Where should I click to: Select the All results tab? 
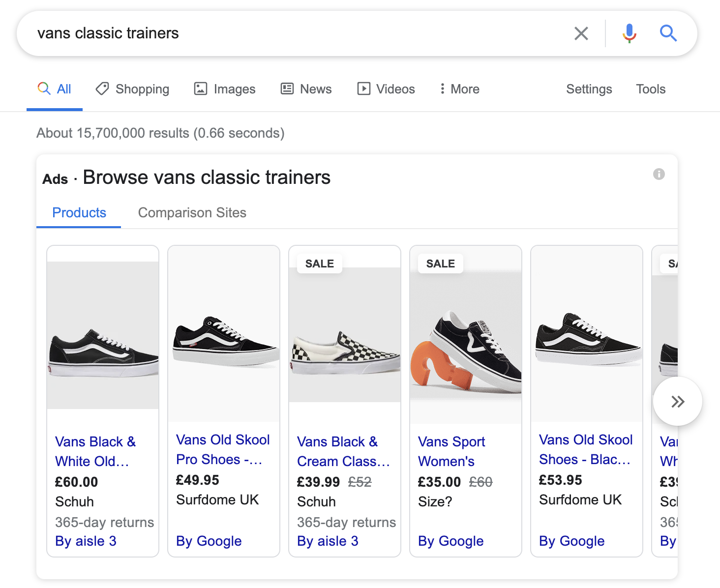(55, 89)
